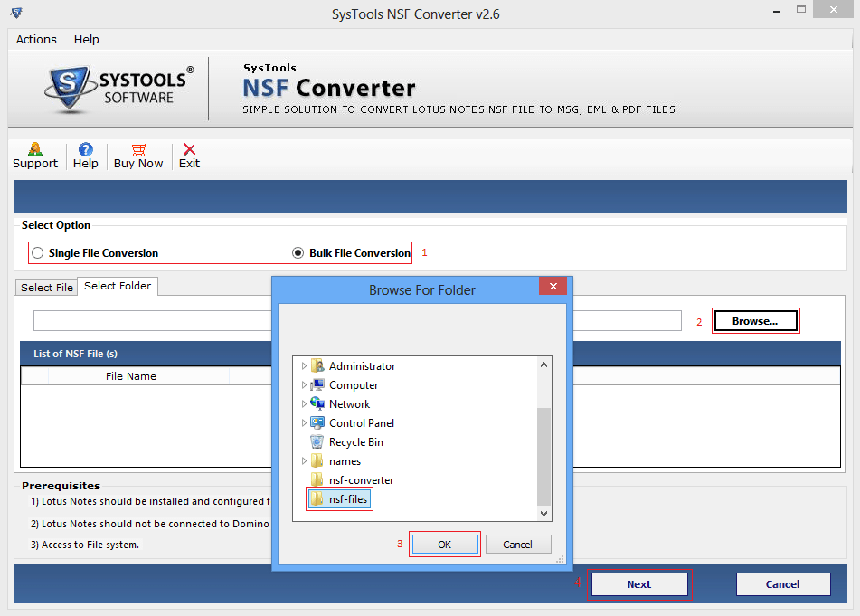Expand the Network tree node

coord(304,403)
